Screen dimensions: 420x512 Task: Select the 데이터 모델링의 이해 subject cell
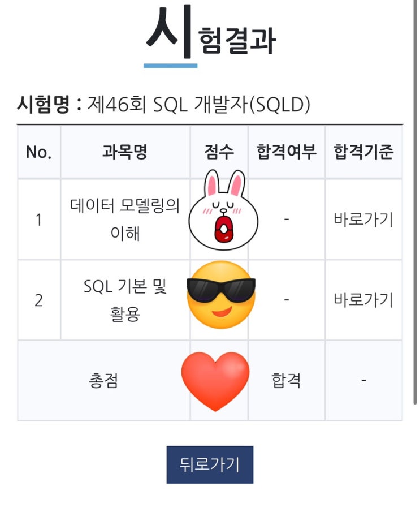(x=125, y=220)
